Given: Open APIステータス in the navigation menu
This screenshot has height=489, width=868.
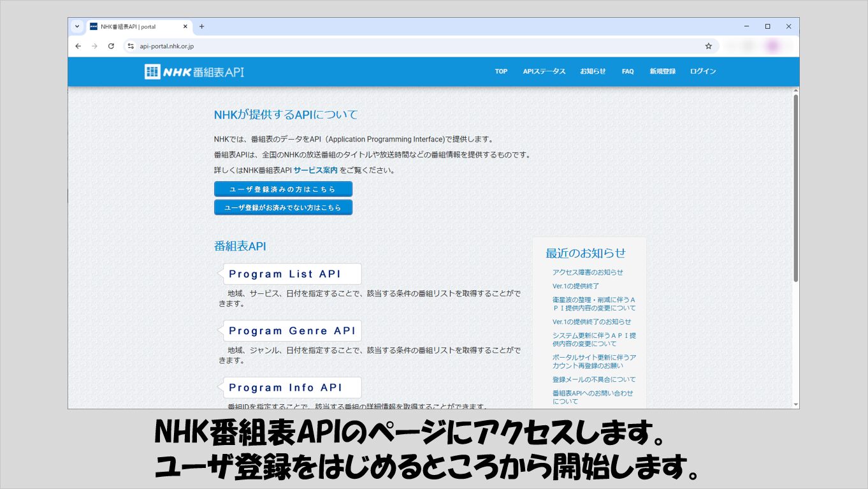Looking at the screenshot, I should tap(544, 71).
